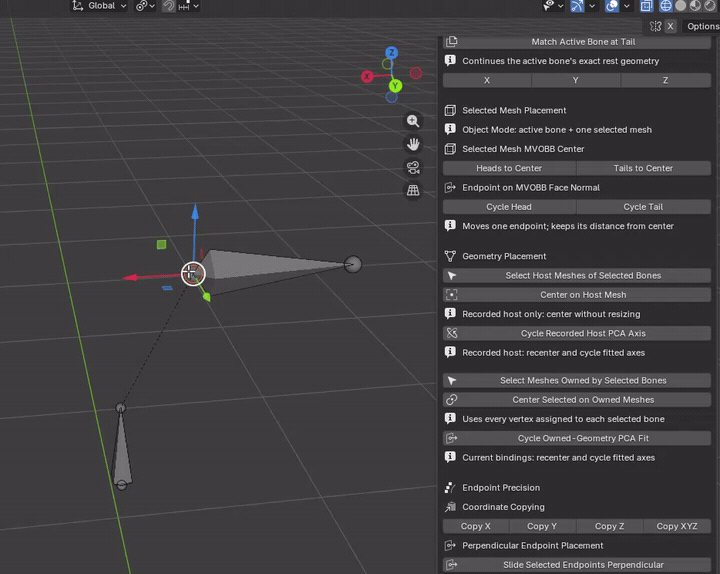
Task: Click Select Host Meshes of Selected Bones
Action: 577,276
